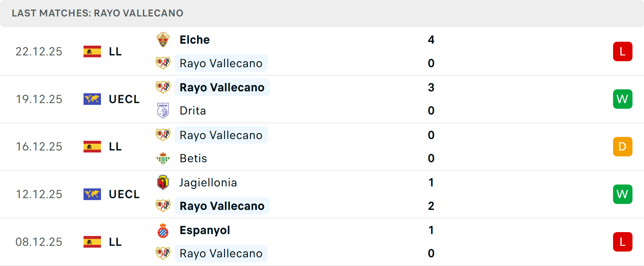This screenshot has width=644, height=266.
Task: Click the Last Matches: Rayo Vallecano header
Action: [x=97, y=13]
